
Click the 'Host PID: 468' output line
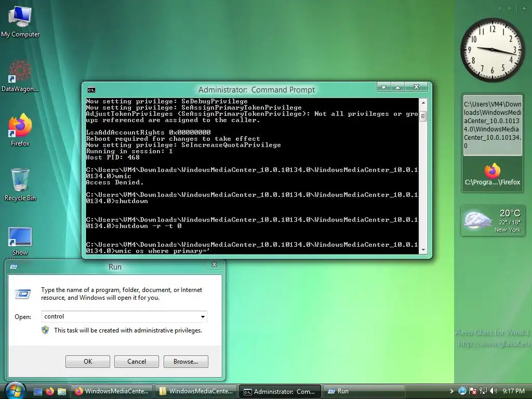113,157
